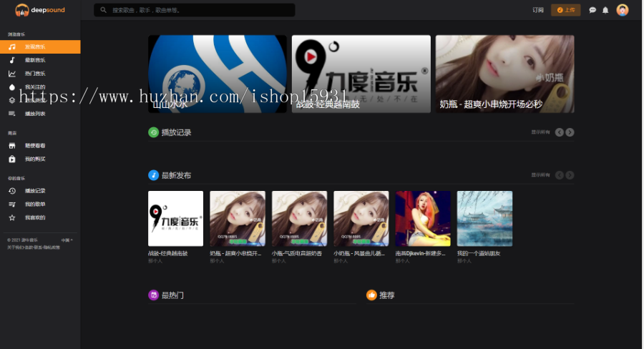This screenshot has width=644, height=349.
Task: Open the 小瓶-气质电音 track cover
Action: (x=299, y=218)
